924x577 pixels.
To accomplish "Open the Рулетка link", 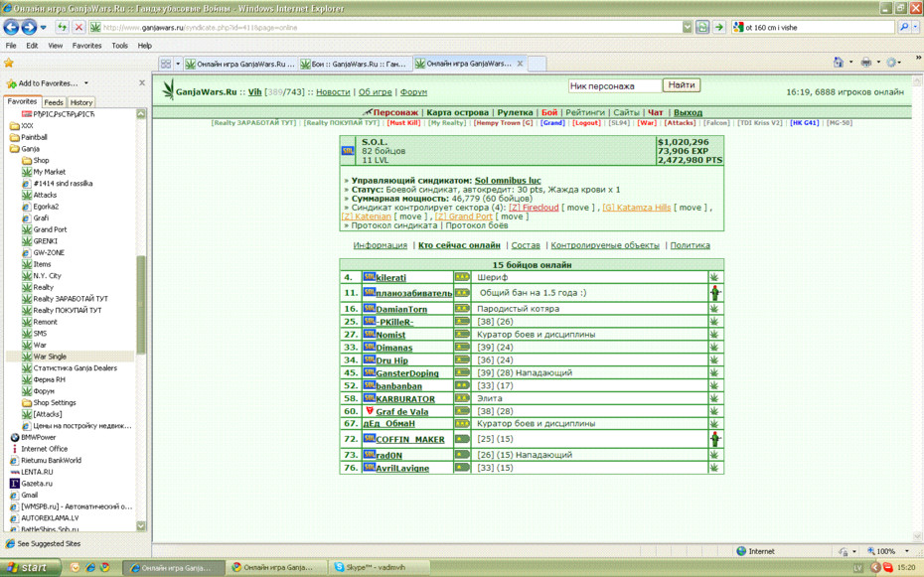I will (515, 112).
